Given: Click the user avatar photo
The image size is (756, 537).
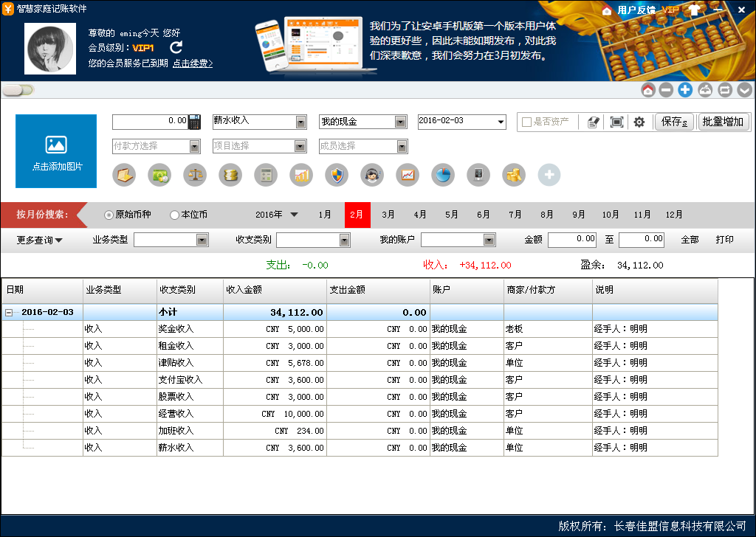Looking at the screenshot, I should pyautogui.click(x=50, y=49).
